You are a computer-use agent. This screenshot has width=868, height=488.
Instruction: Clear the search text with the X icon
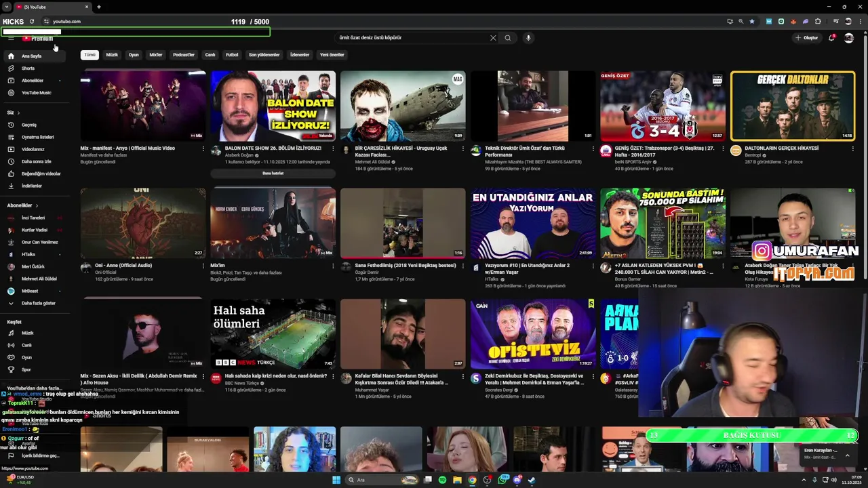pos(493,38)
